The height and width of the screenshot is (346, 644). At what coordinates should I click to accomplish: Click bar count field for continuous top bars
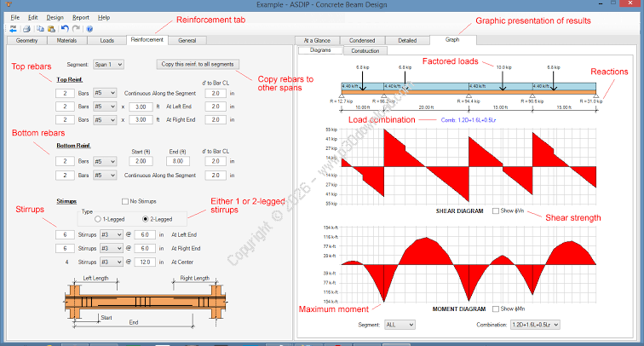point(65,93)
